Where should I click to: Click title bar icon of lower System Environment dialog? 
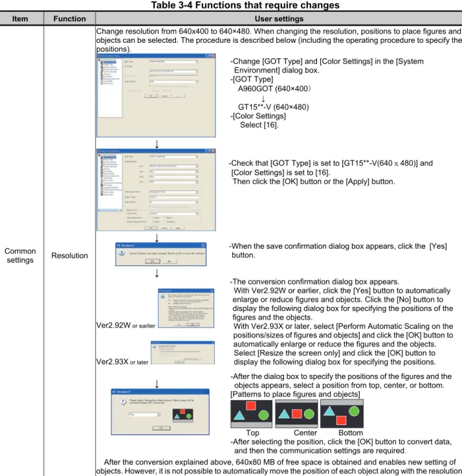(98, 151)
